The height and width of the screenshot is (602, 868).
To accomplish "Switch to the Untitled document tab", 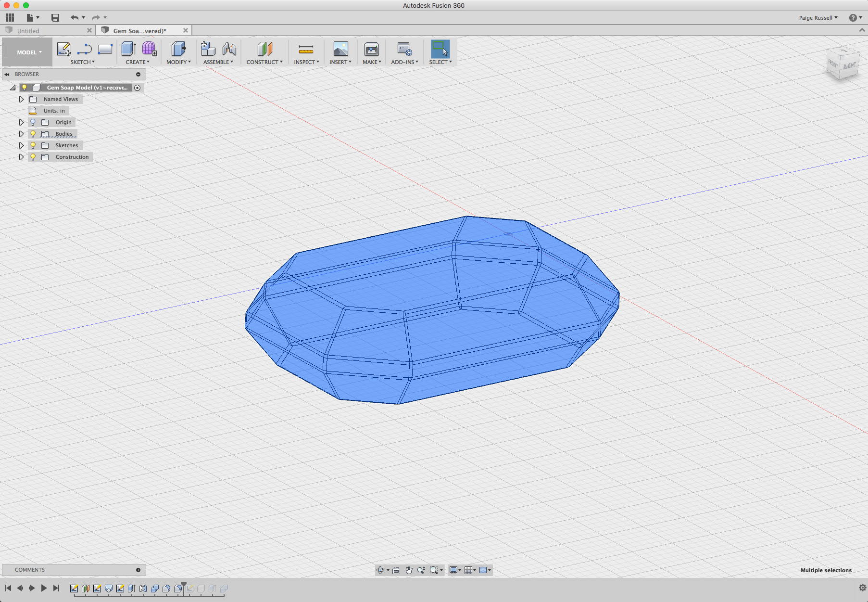I will tap(29, 30).
